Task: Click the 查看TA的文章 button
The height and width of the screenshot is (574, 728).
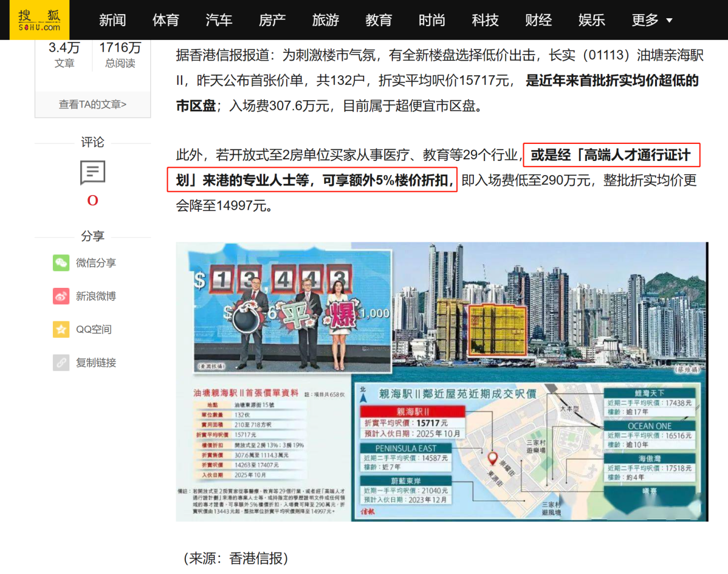Action: pos(93,104)
